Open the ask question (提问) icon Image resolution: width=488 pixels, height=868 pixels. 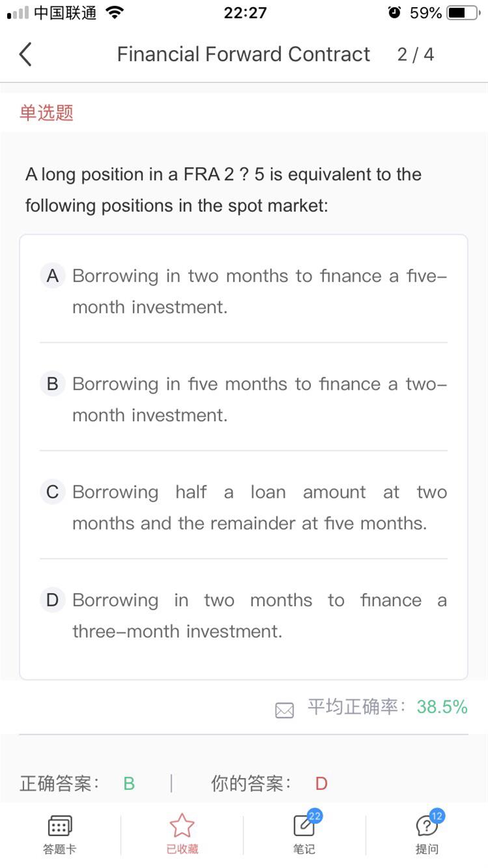point(426,826)
